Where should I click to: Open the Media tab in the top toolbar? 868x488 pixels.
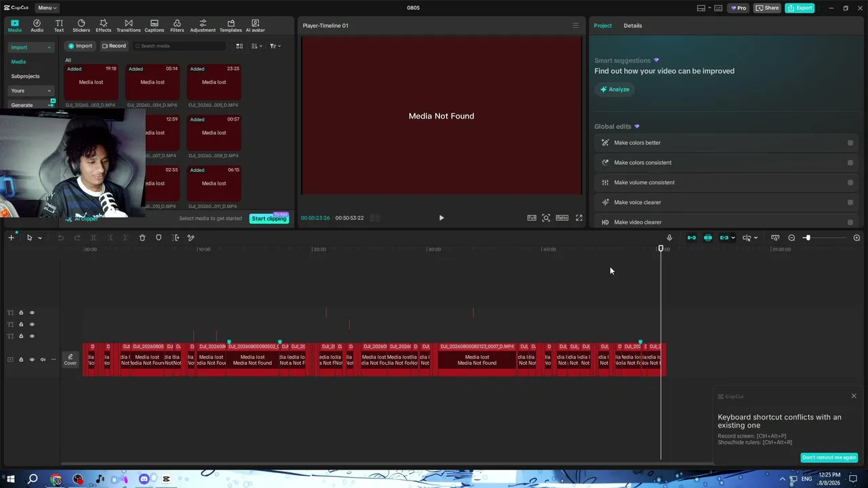coord(14,26)
